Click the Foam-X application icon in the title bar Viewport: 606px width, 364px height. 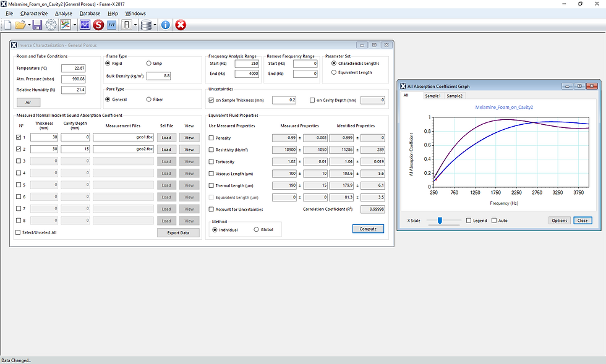click(x=4, y=4)
